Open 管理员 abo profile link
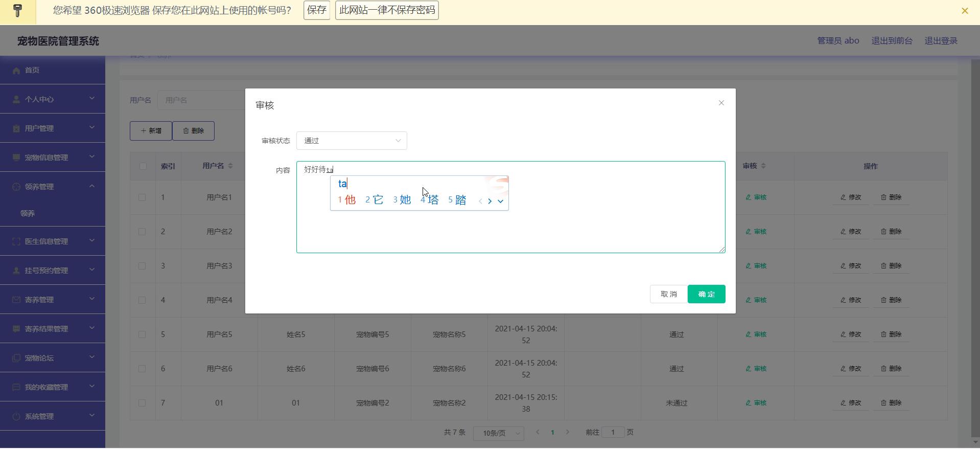The height and width of the screenshot is (449, 980). pos(838,40)
